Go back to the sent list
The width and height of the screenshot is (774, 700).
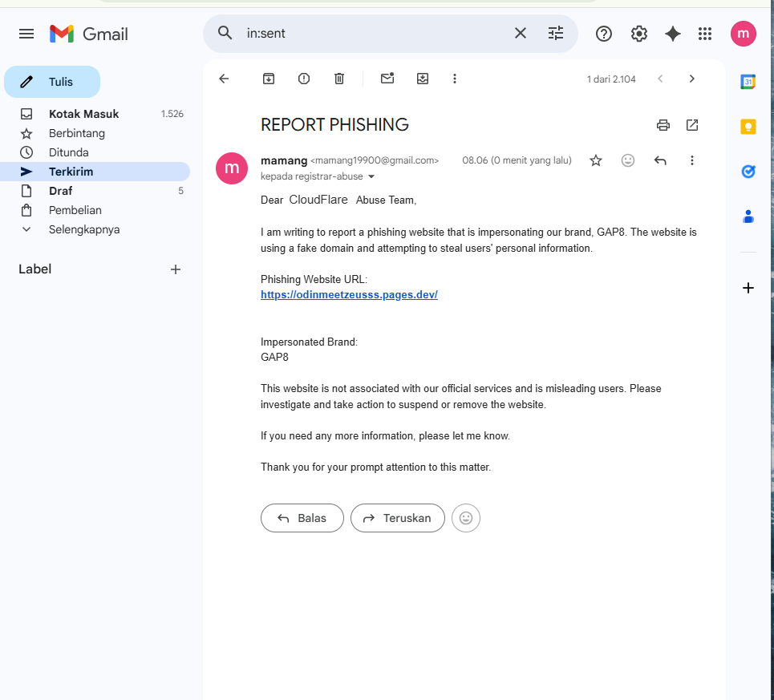(224, 79)
